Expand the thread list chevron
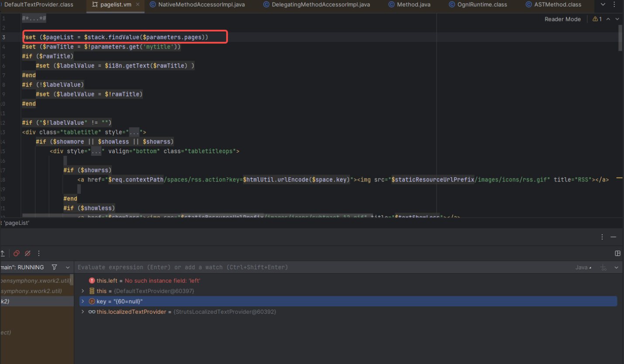 [68, 267]
